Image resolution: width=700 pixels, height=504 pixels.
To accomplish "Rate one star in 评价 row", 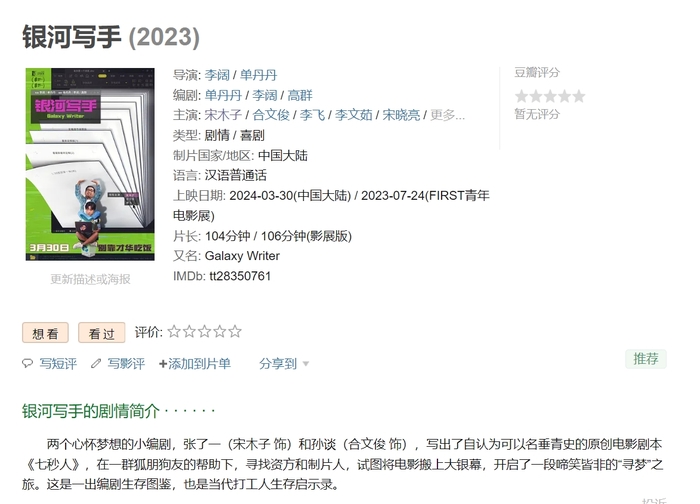I will click(x=174, y=332).
